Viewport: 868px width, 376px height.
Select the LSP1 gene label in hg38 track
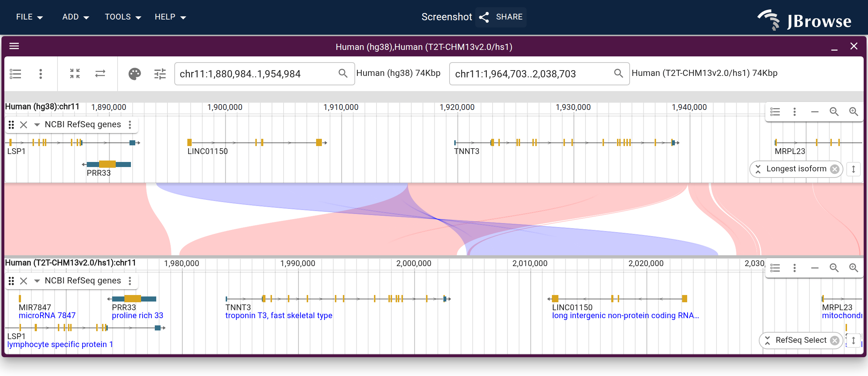pyautogui.click(x=16, y=151)
